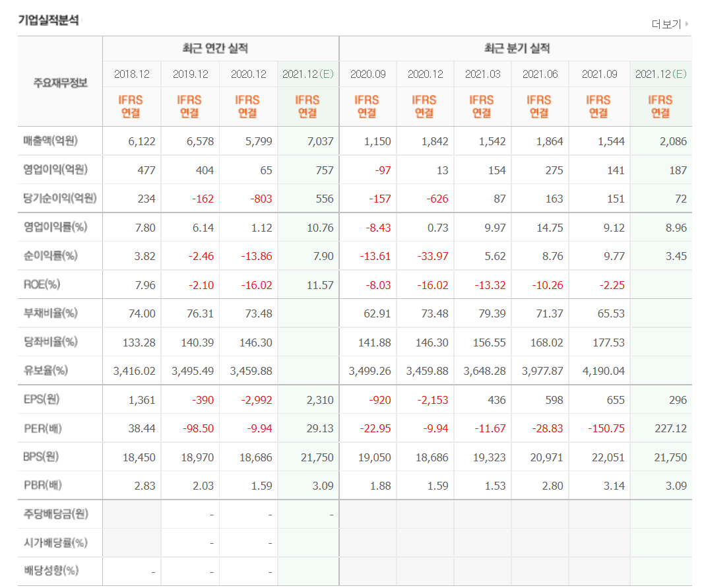Click the 2018.12 annual column header
The height and width of the screenshot is (588, 704).
click(131, 74)
